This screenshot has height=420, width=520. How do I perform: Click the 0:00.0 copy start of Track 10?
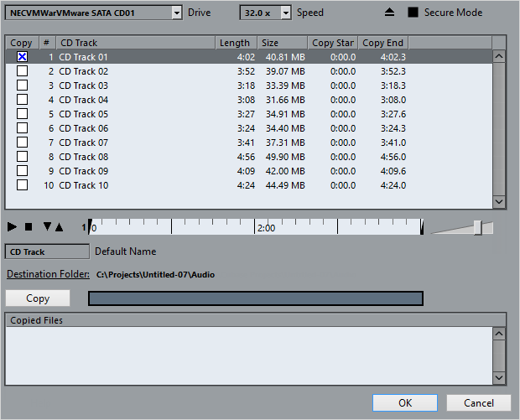point(343,185)
